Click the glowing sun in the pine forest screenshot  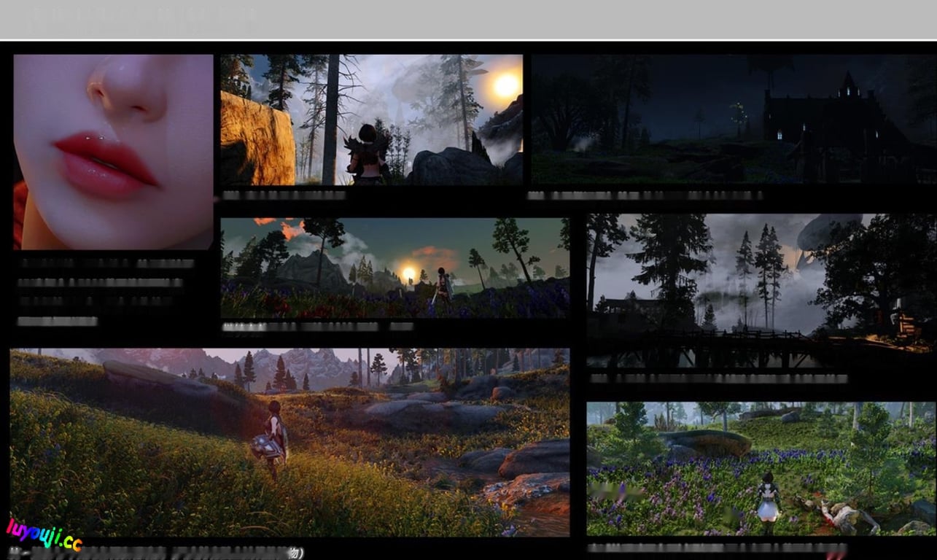(x=505, y=85)
